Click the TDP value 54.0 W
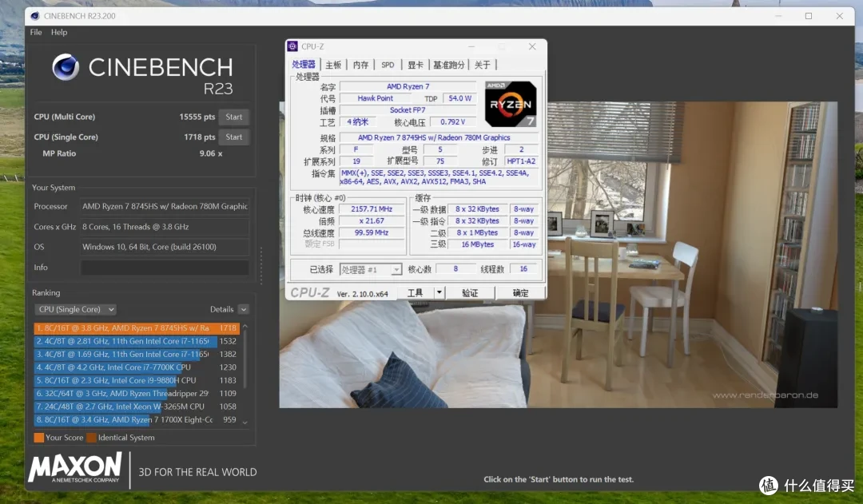 [x=459, y=98]
